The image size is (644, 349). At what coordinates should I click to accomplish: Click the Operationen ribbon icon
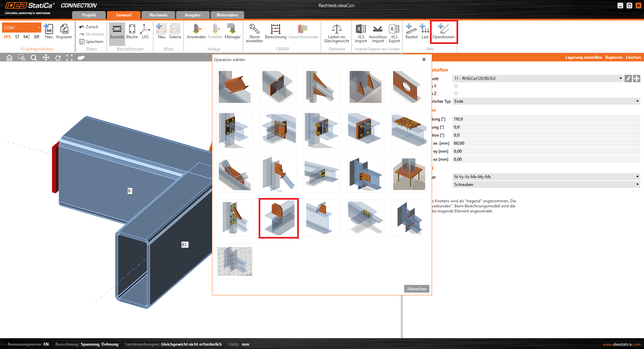coord(443,32)
